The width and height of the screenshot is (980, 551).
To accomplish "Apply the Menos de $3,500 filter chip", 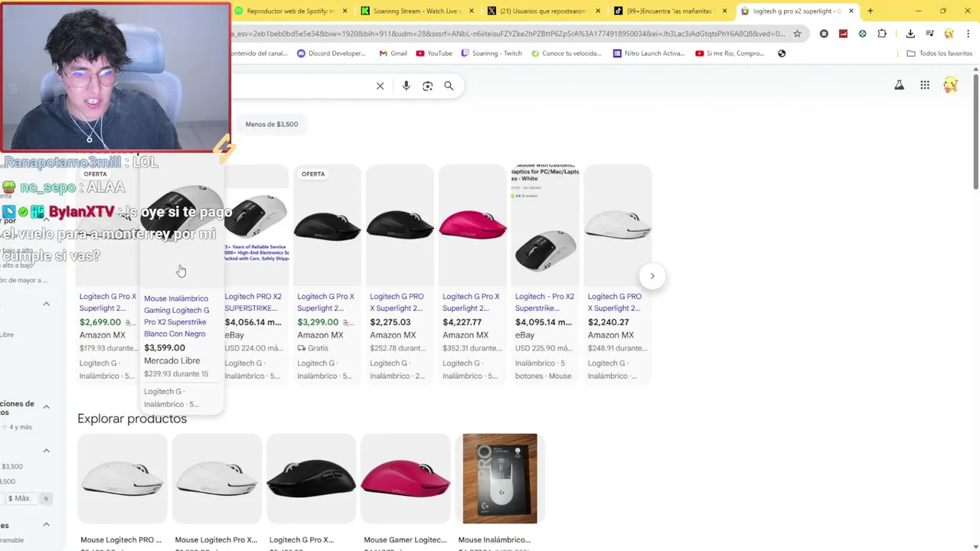I will [x=272, y=124].
